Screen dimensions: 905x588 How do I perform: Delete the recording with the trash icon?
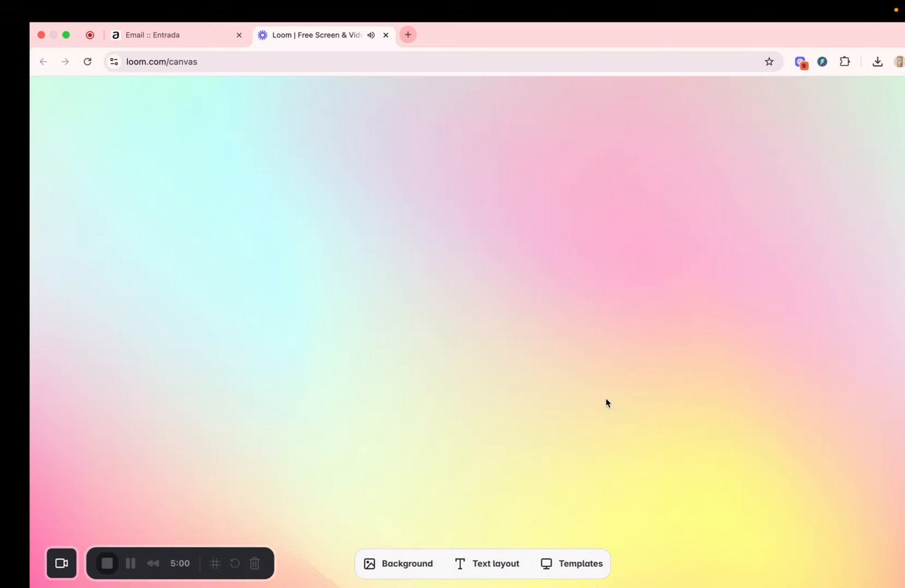pos(255,563)
